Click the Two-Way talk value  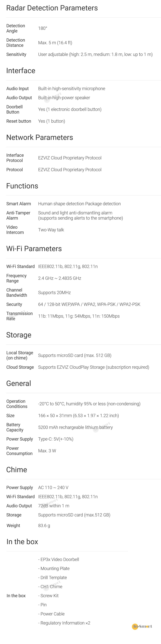click(x=51, y=230)
